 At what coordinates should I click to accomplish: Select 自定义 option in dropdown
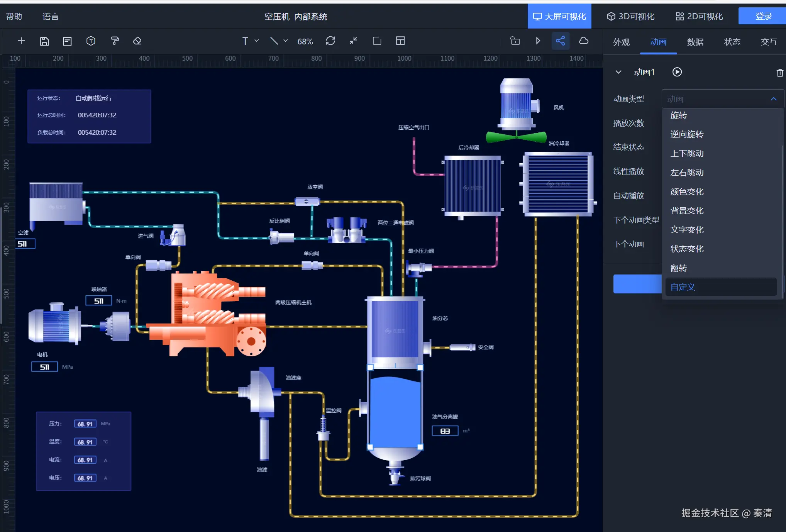pyautogui.click(x=683, y=287)
